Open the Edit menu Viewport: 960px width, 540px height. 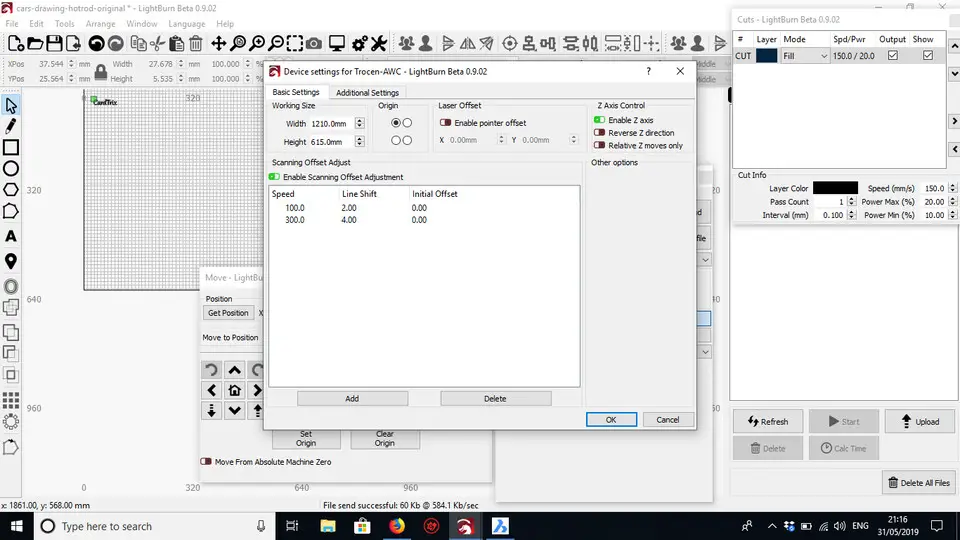click(36, 24)
